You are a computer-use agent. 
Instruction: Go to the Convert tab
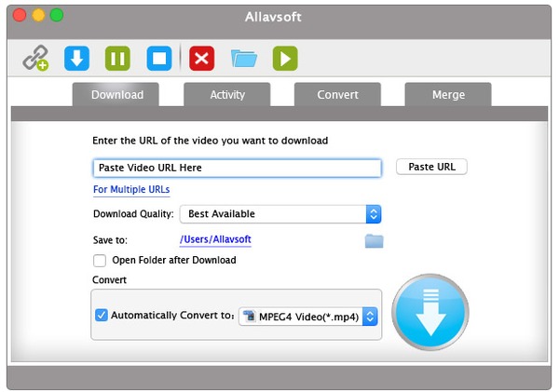point(337,94)
